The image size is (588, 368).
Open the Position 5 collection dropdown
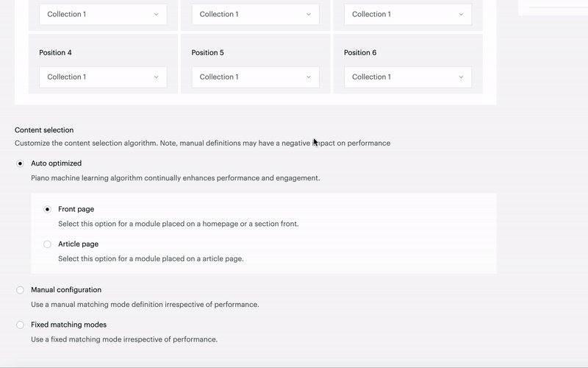[254, 77]
